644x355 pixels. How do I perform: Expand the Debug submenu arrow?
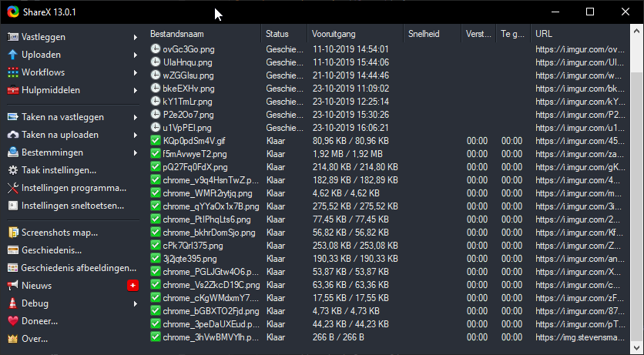tap(135, 303)
